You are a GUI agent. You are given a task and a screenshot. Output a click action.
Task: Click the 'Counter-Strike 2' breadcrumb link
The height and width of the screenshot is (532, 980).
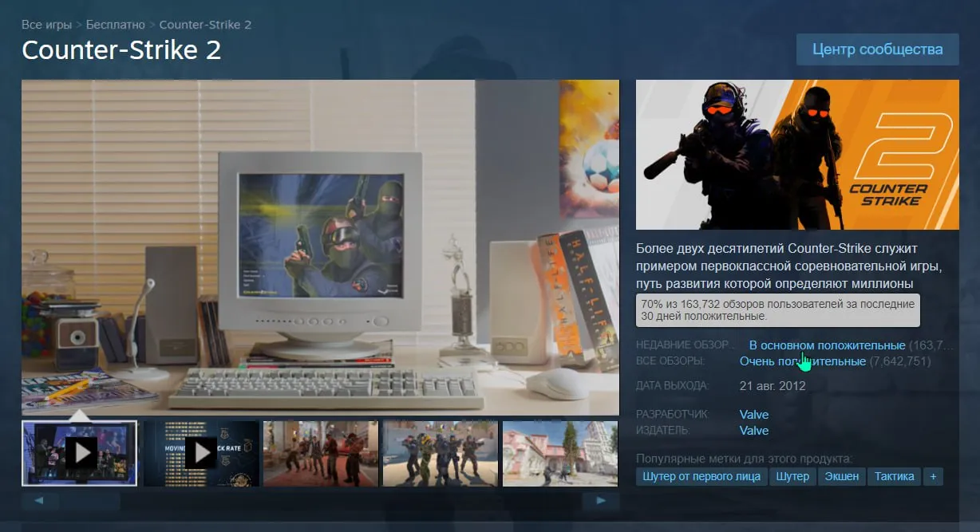(205, 25)
